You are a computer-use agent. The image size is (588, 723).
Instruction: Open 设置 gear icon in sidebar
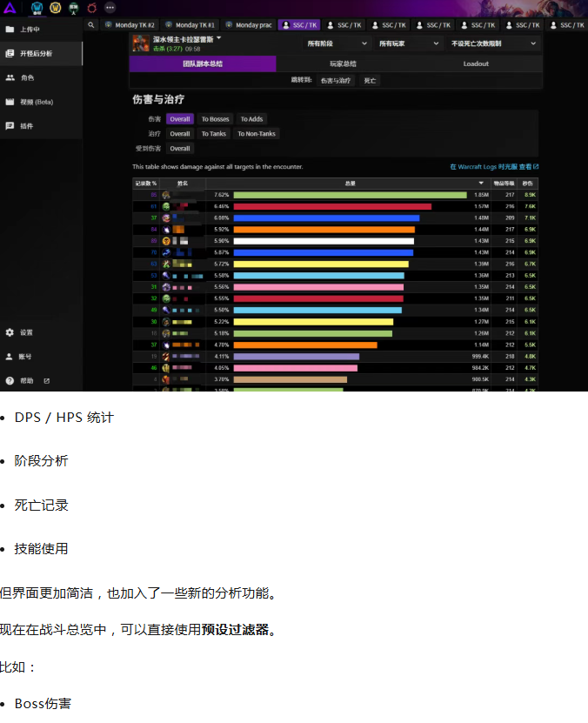point(10,332)
